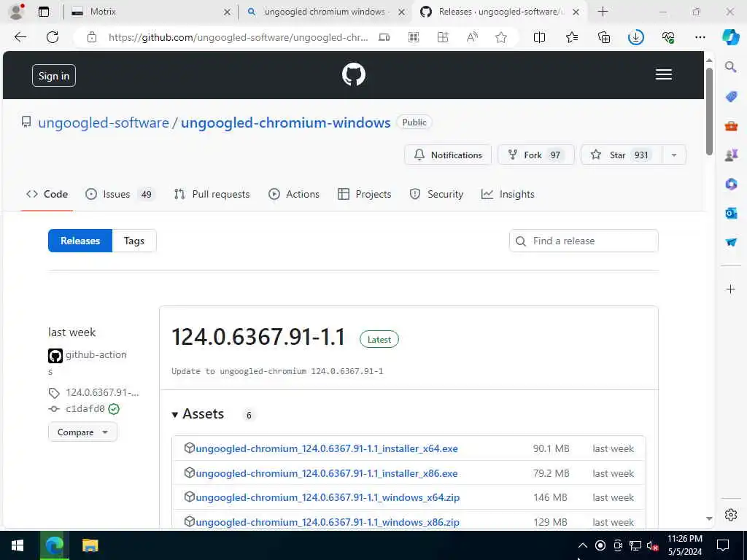This screenshot has height=560, width=747.
Task: Download installer_x64.exe asset
Action: [x=327, y=448]
